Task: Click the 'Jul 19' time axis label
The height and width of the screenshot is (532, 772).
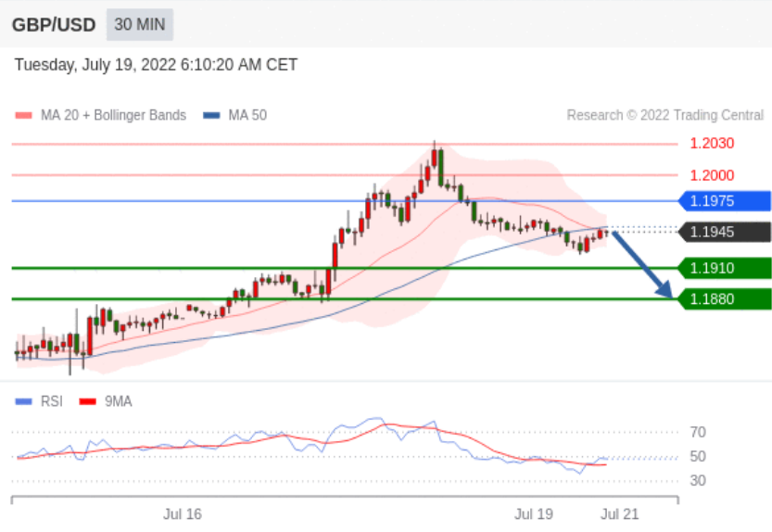Action: pyautogui.click(x=534, y=514)
